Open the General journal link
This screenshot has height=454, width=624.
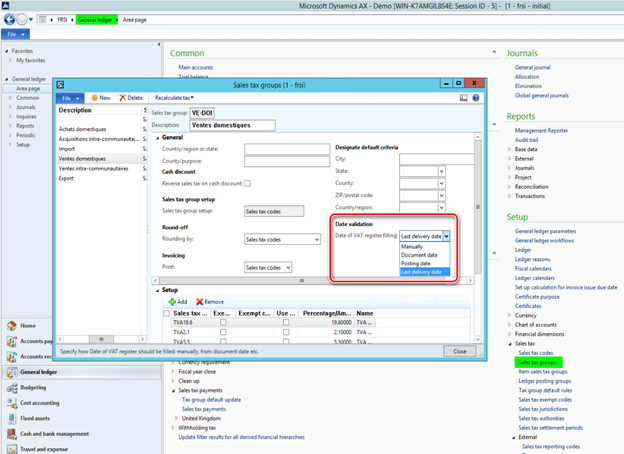point(532,68)
